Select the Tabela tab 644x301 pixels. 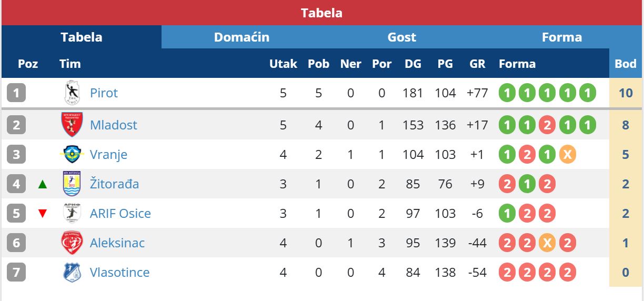coord(82,37)
